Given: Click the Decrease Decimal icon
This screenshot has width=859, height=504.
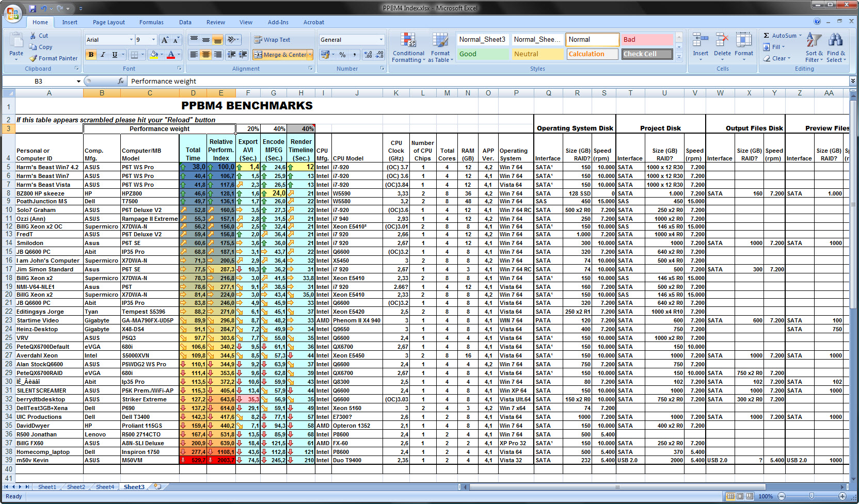Looking at the screenshot, I should point(380,54).
